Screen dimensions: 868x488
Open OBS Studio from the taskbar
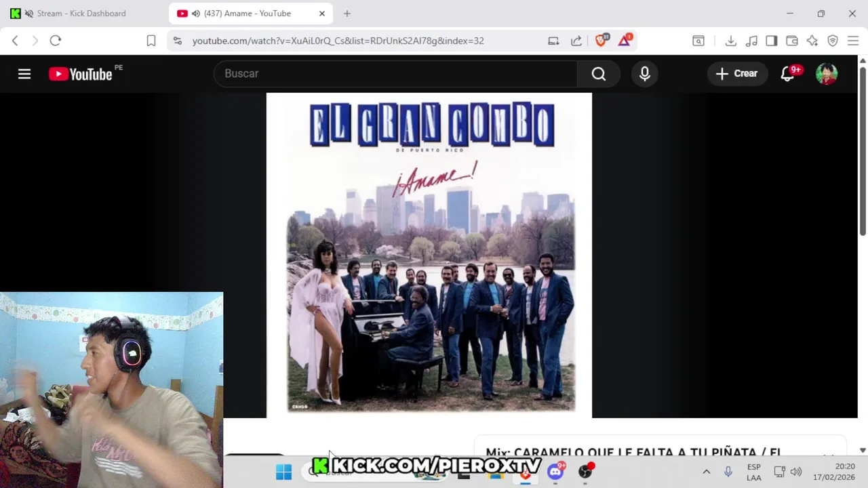[x=585, y=471]
